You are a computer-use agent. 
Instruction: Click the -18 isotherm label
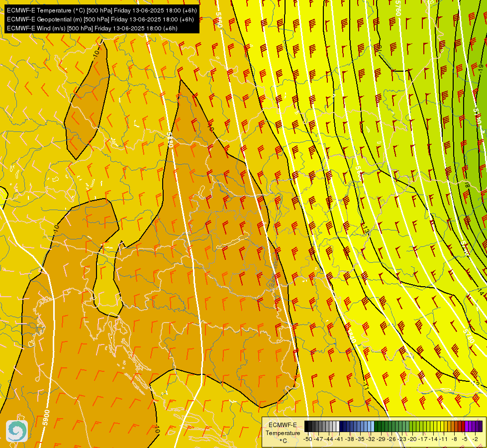467,184
